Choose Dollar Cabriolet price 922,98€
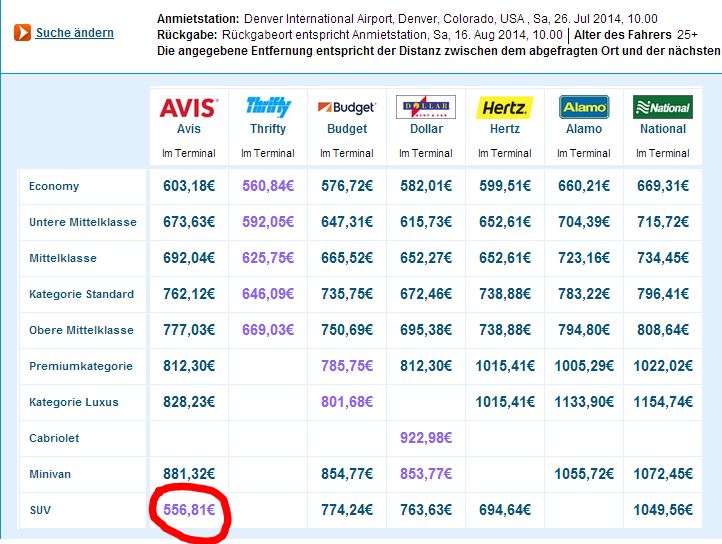Screen dimensions: 722x544 coord(426,438)
